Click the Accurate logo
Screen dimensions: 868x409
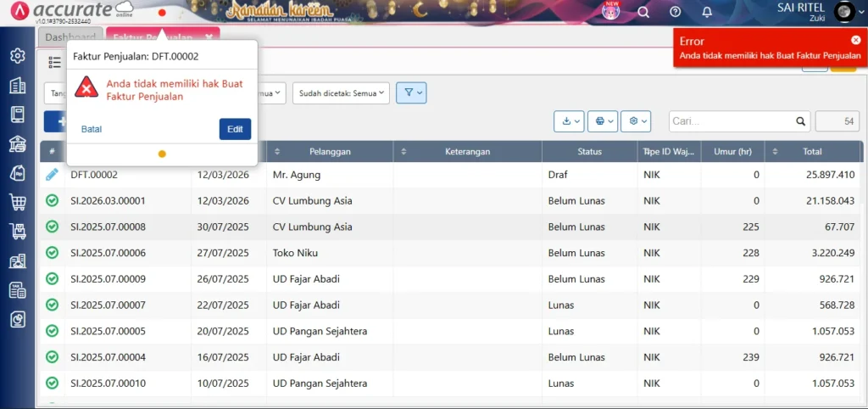click(72, 10)
